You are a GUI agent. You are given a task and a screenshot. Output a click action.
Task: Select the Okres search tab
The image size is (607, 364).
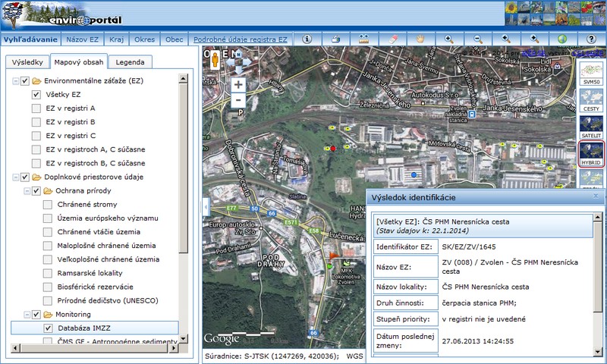click(x=144, y=39)
